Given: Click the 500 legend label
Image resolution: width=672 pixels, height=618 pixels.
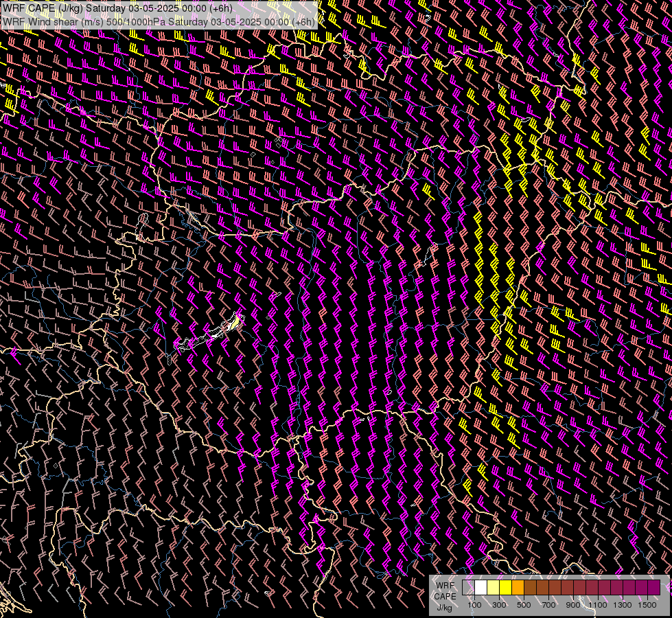Looking at the screenshot, I should pyautogui.click(x=524, y=605).
